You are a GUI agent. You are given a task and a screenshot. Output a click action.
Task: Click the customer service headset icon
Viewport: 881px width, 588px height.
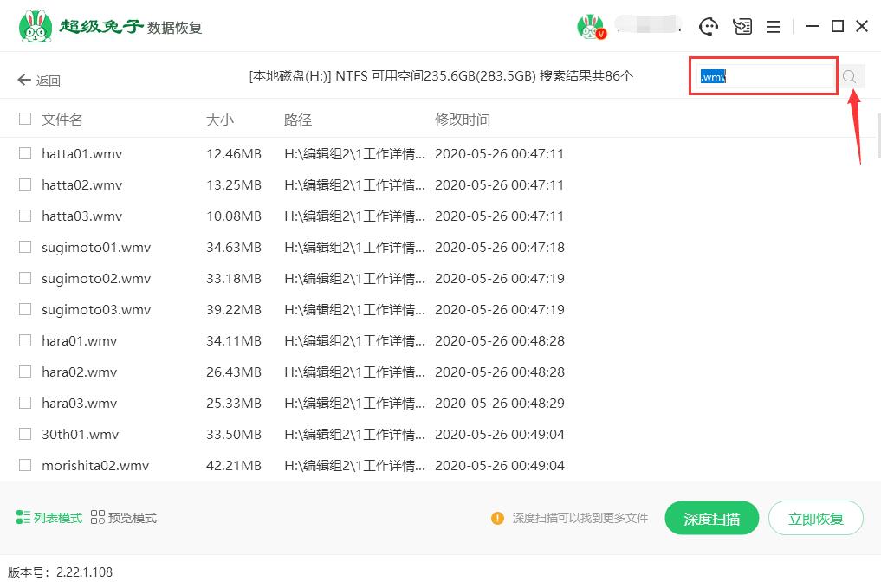[x=709, y=26]
